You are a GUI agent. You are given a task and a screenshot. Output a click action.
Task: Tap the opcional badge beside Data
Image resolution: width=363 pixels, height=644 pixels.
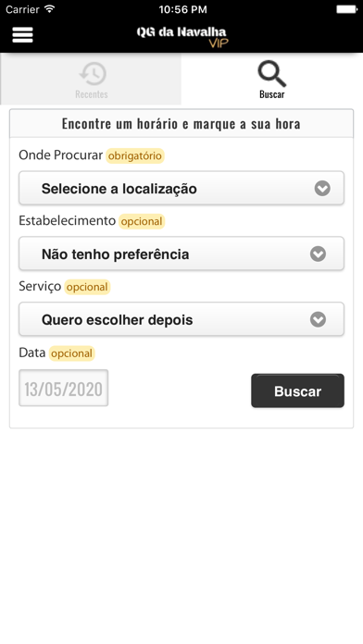click(x=71, y=353)
